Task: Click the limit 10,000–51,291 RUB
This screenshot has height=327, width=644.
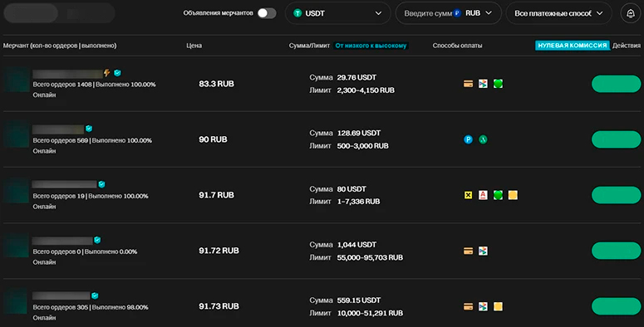Action: pyautogui.click(x=370, y=313)
